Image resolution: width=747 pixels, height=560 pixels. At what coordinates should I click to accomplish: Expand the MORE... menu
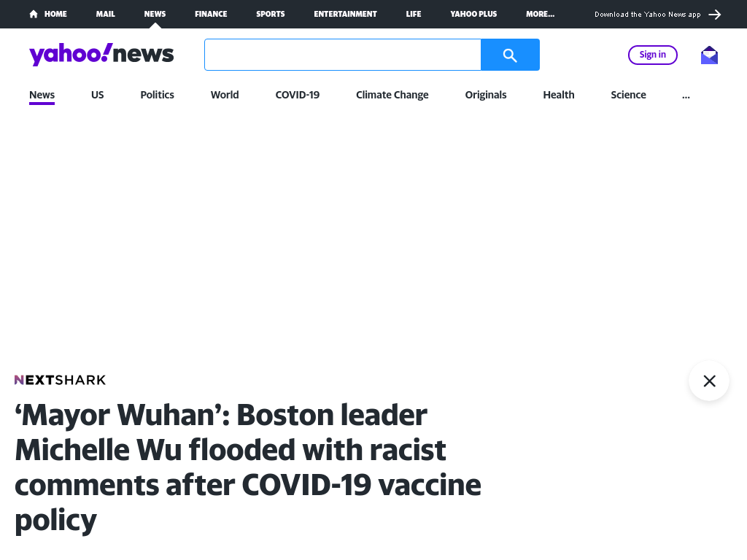coord(540,15)
